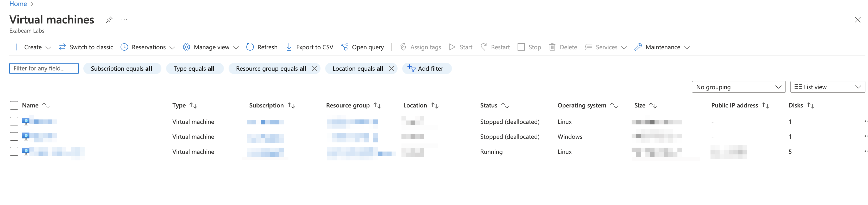Screen dimensions: 868x205
Task: Click the Maintenance wrench icon
Action: (638, 47)
